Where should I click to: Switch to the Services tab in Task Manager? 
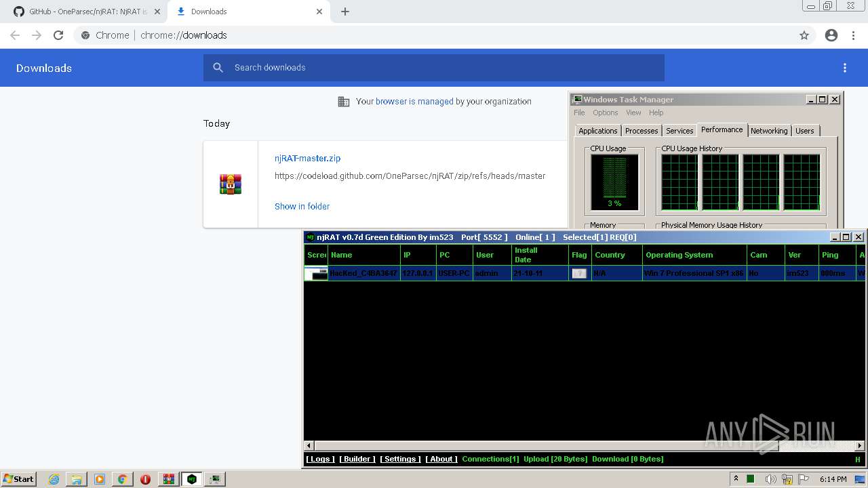[679, 131]
